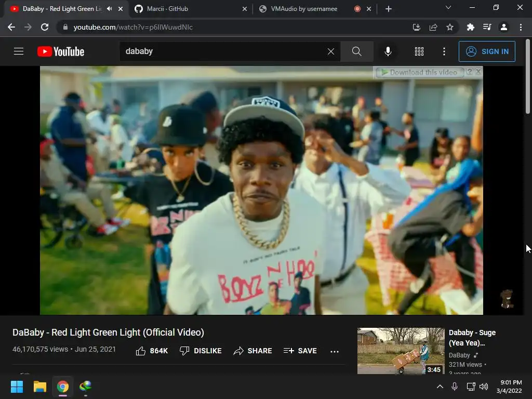The width and height of the screenshot is (532, 399).
Task: Go to the YouTube home logo
Action: pyautogui.click(x=61, y=51)
